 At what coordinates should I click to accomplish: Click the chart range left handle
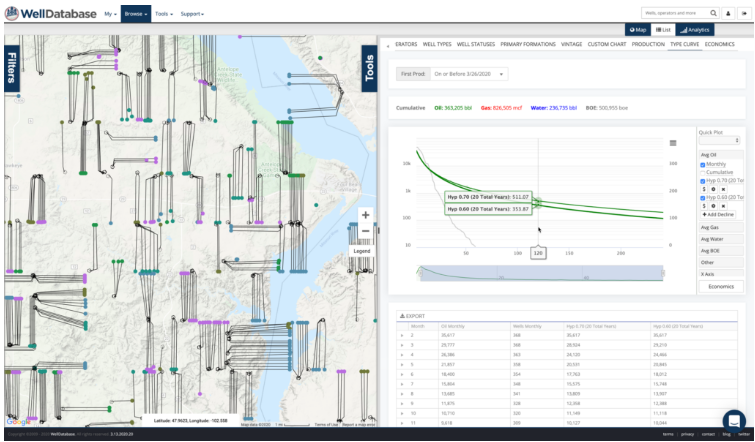pos(420,273)
